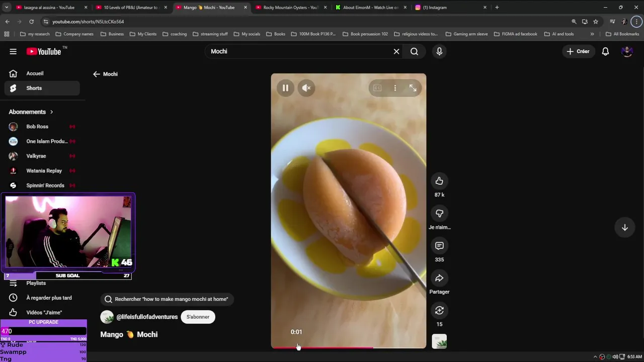Open À regarder plus tard

click(x=42, y=298)
